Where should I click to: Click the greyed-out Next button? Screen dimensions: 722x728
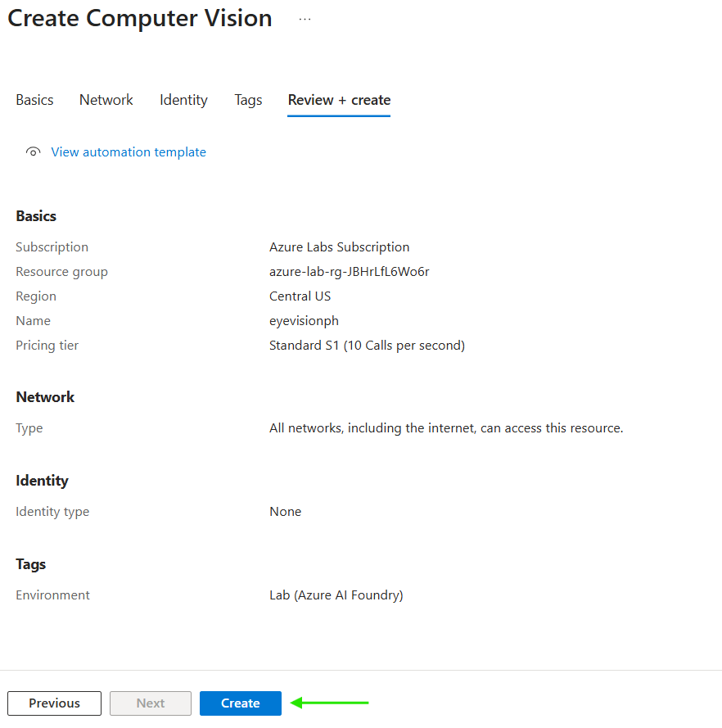(151, 703)
